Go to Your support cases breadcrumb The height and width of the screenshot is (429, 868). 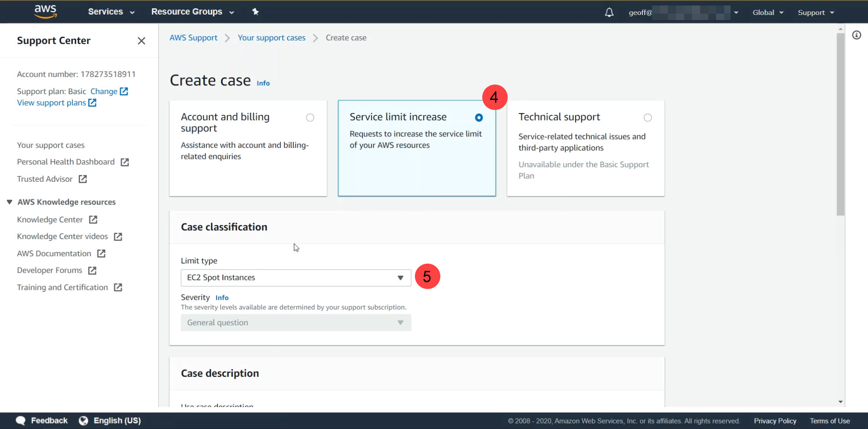272,38
